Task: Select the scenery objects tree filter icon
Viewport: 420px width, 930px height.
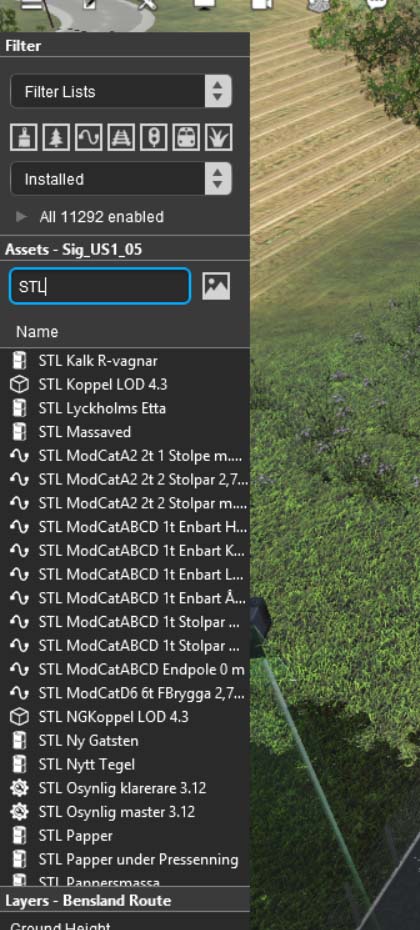Action: click(x=56, y=138)
